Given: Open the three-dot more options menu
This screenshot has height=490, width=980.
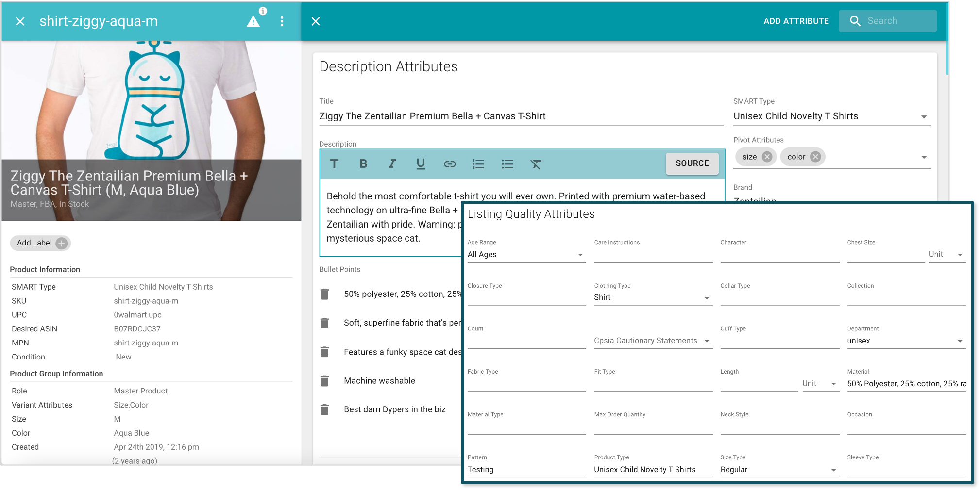Looking at the screenshot, I should tap(282, 21).
